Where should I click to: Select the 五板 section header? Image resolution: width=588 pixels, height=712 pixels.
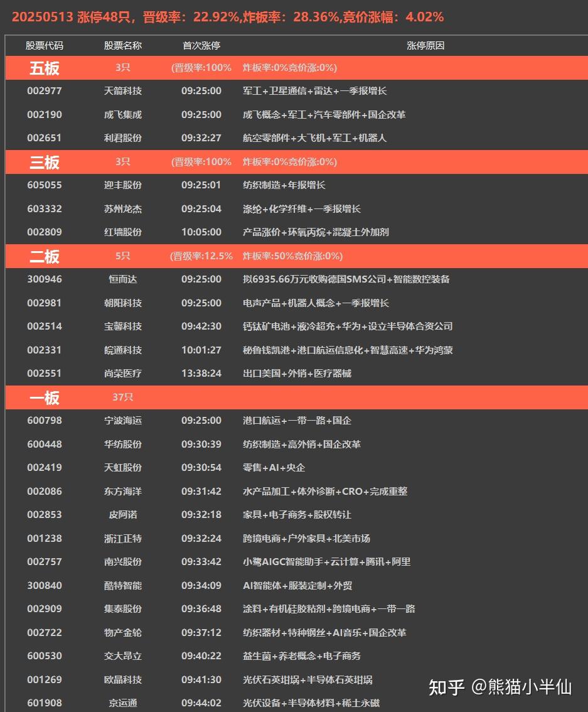(x=44, y=68)
